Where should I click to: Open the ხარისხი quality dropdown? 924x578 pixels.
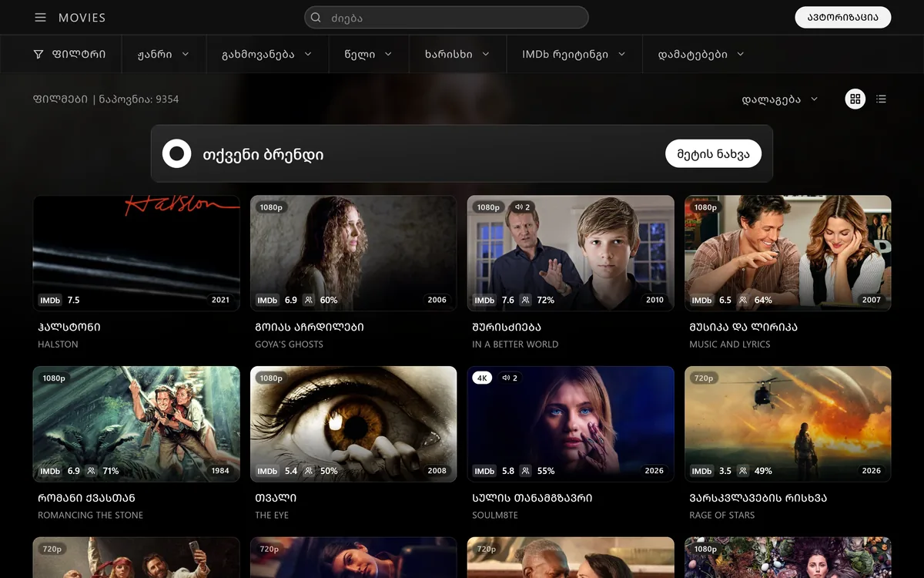pyautogui.click(x=457, y=55)
